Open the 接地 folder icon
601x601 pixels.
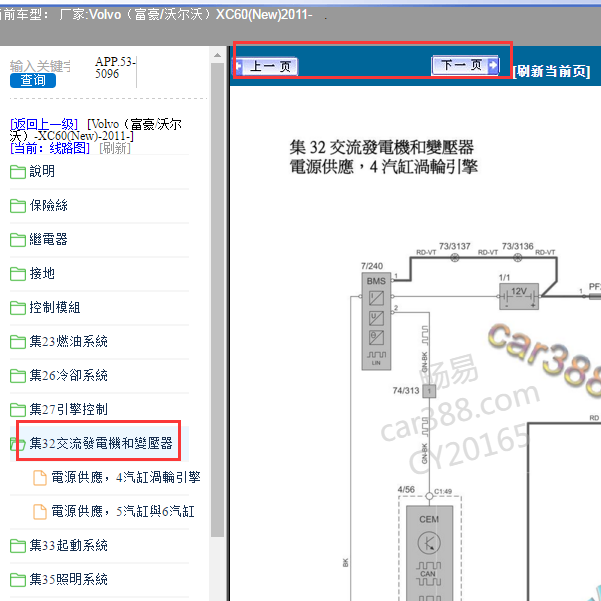click(x=18, y=273)
